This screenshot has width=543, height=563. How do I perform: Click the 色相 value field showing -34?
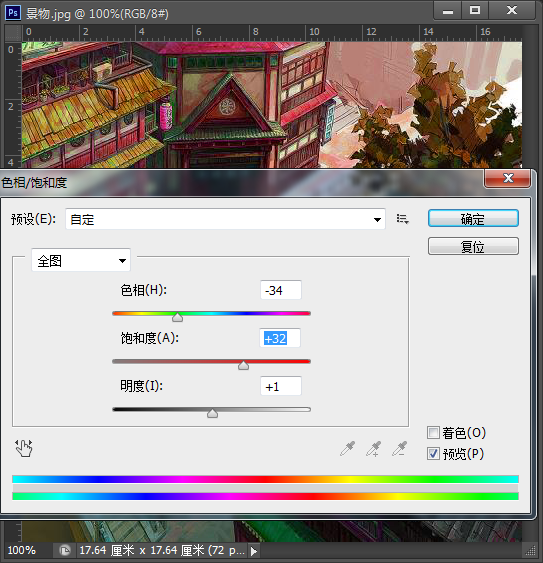[x=280, y=290]
